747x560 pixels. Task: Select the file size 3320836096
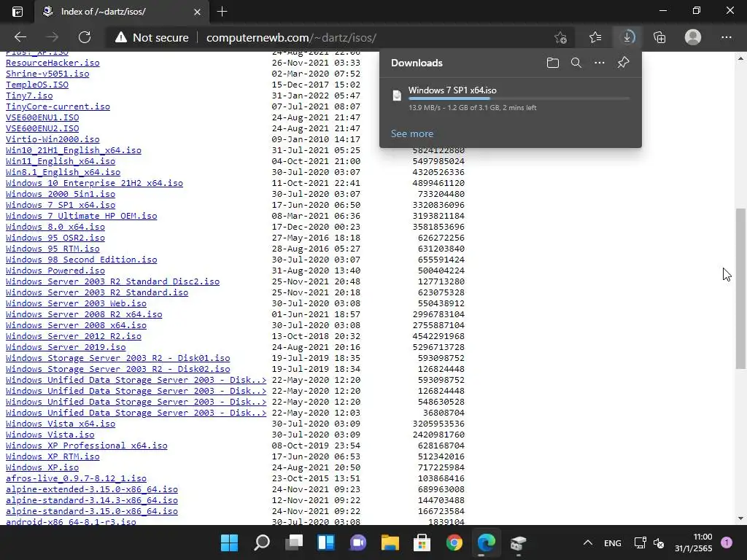pyautogui.click(x=438, y=205)
